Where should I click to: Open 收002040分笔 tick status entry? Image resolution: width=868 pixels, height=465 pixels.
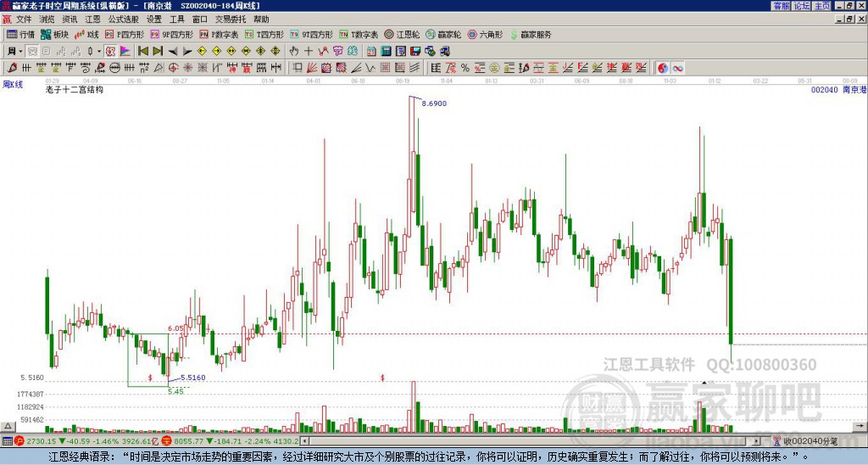click(x=805, y=441)
